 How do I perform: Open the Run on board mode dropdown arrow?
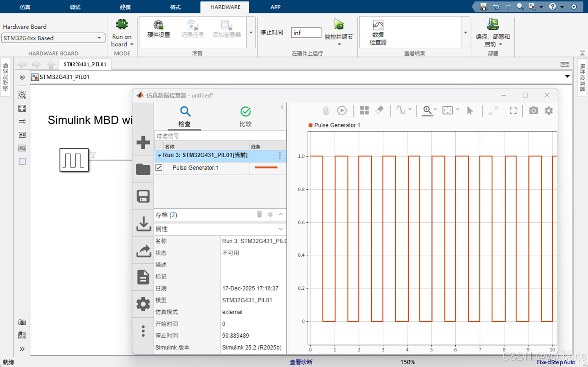132,44
